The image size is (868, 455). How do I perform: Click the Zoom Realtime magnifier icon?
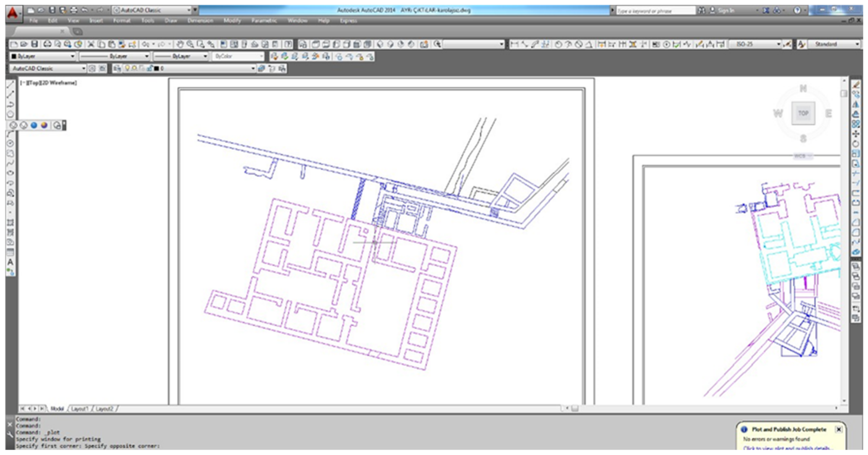tap(190, 44)
